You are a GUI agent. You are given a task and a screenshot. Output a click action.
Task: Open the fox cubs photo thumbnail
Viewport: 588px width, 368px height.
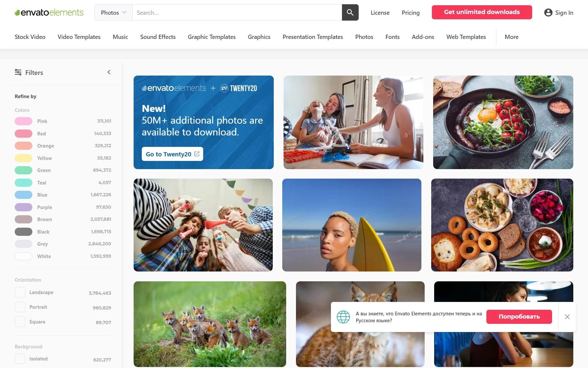(210, 324)
